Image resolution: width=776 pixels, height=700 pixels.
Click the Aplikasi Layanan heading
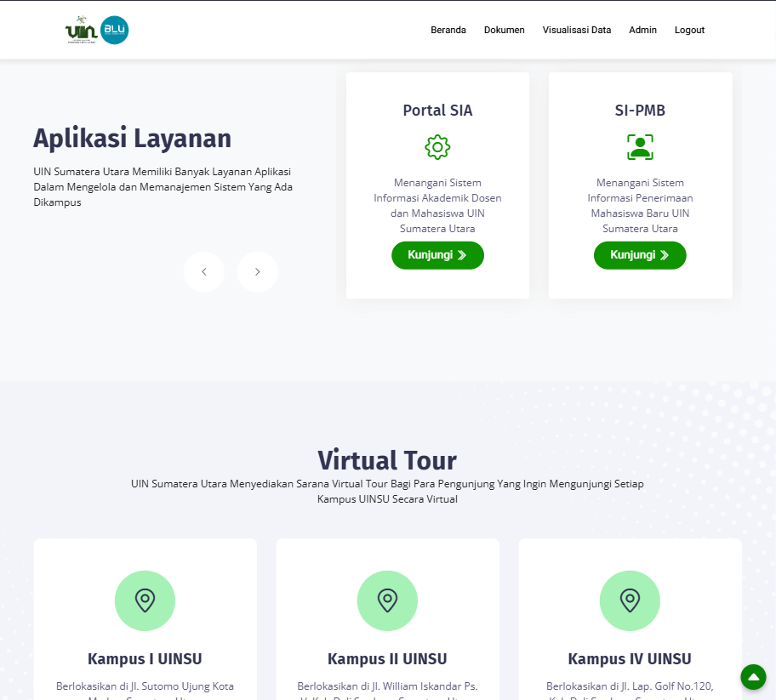tap(132, 138)
